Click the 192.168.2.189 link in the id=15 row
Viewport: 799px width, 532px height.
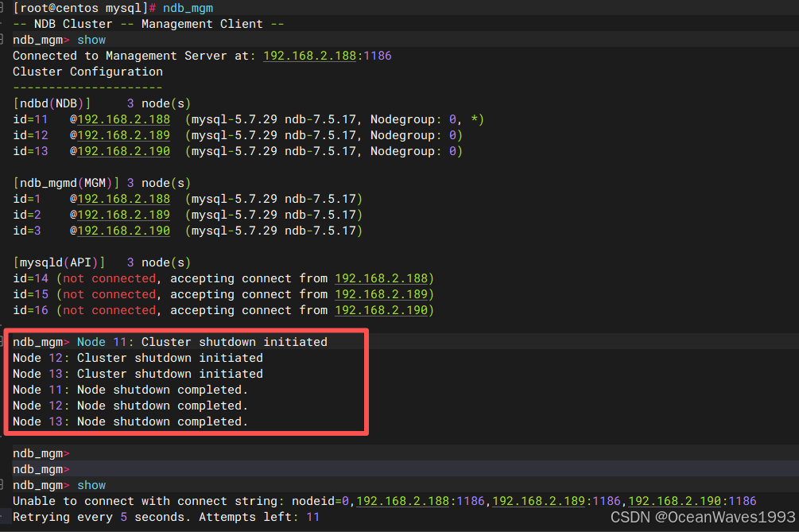[381, 294]
